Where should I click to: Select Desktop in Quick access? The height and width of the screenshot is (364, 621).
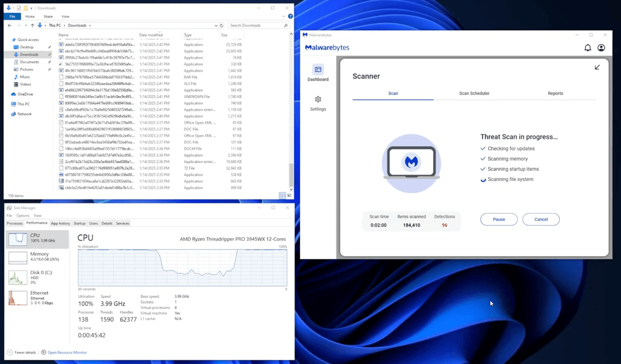click(x=27, y=47)
